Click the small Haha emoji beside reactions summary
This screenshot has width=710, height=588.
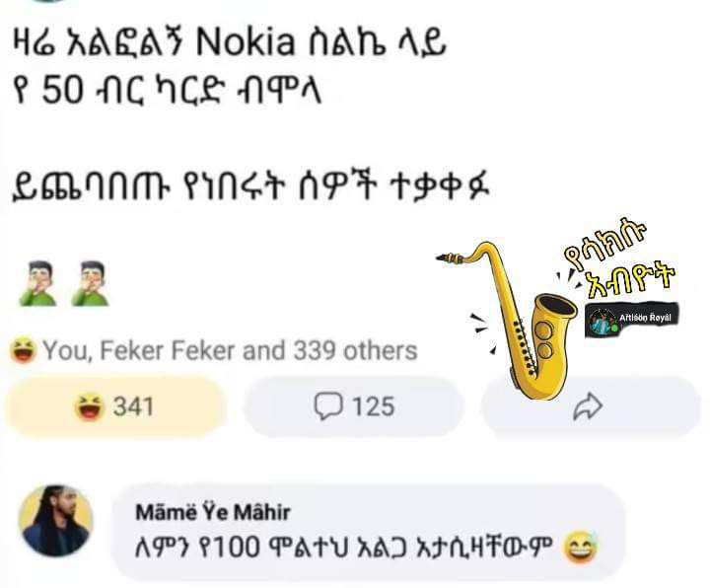point(24,350)
